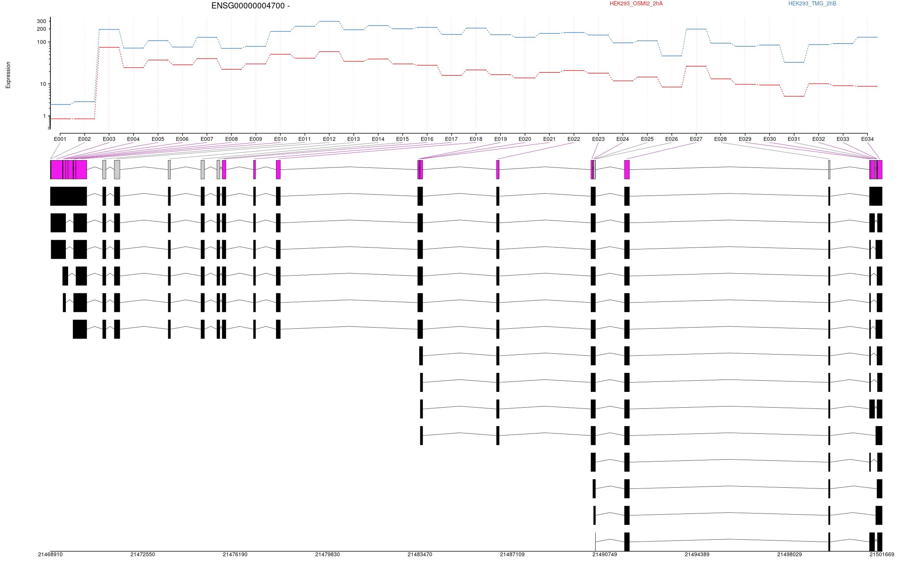Click exon bin label E022

[574, 139]
